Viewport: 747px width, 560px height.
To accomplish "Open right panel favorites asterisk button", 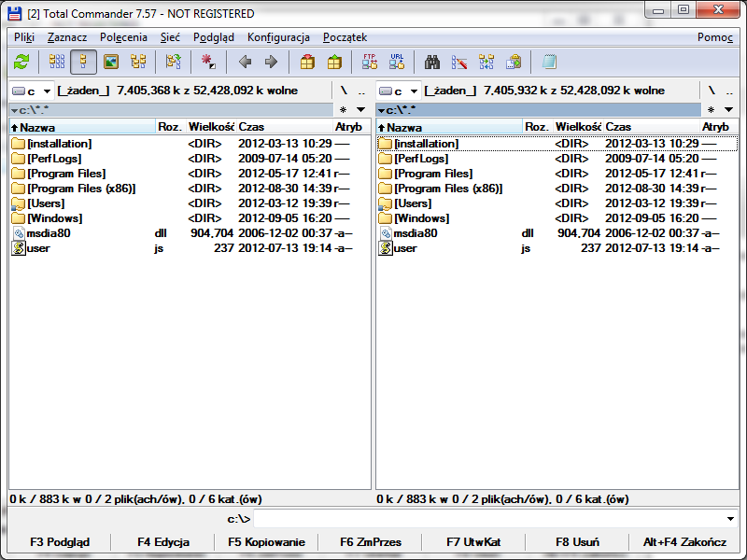I will coord(711,110).
